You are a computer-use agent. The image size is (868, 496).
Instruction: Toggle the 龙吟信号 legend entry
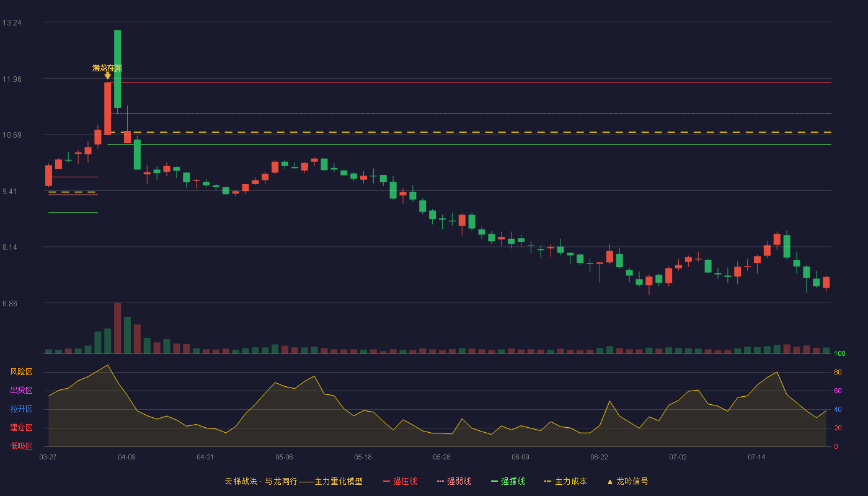[627, 481]
